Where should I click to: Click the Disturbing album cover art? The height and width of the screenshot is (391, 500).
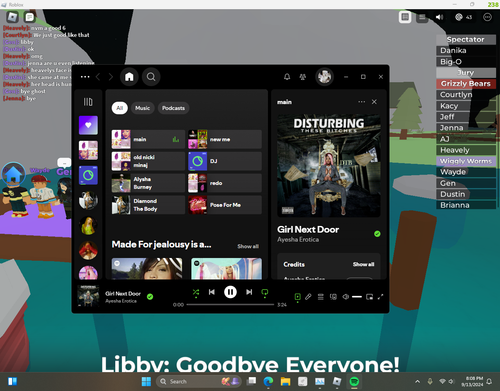pos(329,166)
